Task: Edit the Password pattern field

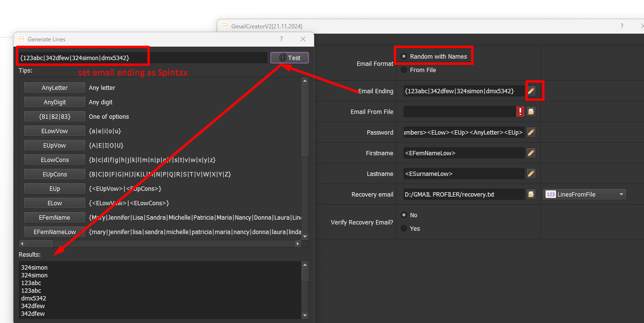Action: [x=464, y=132]
